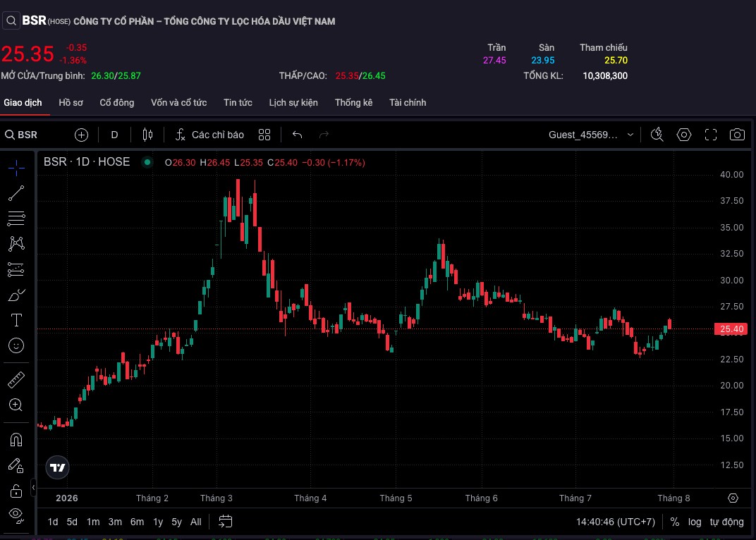Select the ruler measure tool
Screen dimensions: 756x540
tap(16, 379)
